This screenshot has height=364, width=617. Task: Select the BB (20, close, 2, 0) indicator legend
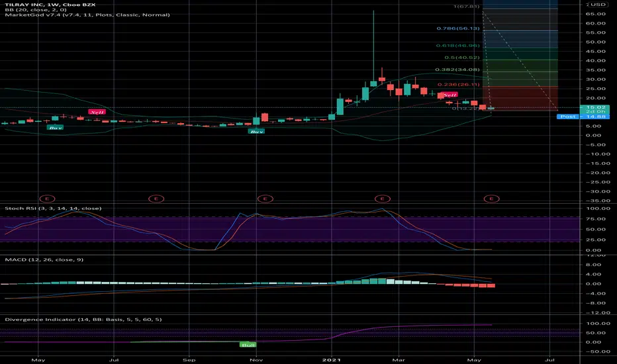pyautogui.click(x=35, y=10)
